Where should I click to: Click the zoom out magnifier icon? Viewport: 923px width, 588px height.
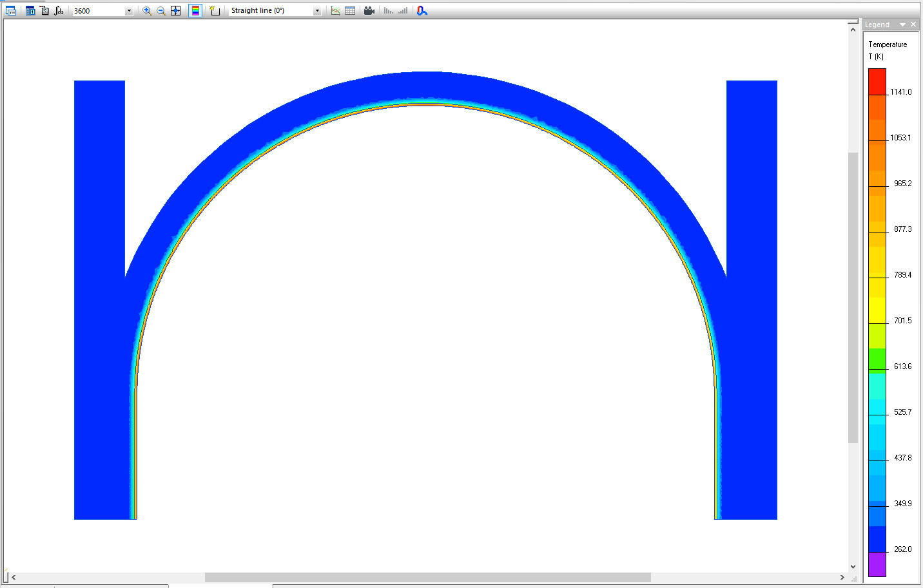click(161, 10)
